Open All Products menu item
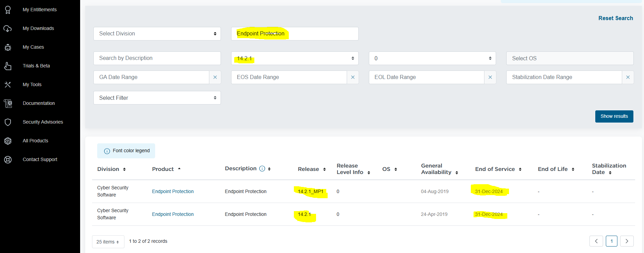The image size is (644, 253). click(x=35, y=141)
